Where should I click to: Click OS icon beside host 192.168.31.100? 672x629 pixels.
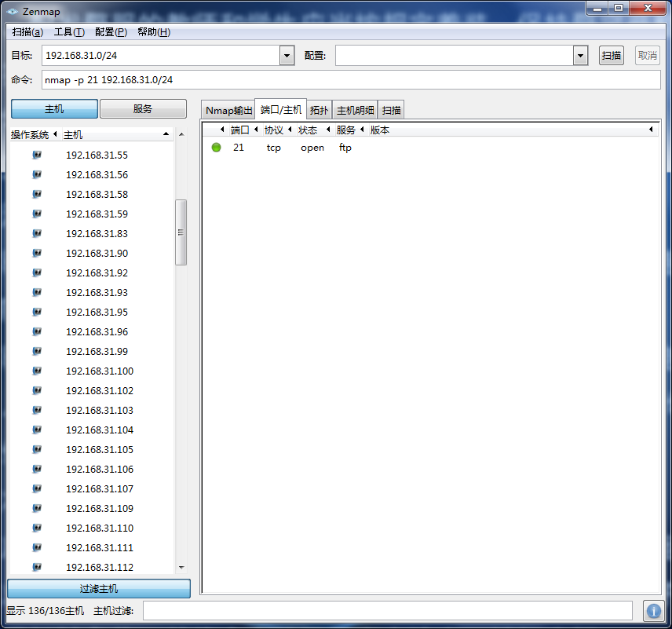37,371
